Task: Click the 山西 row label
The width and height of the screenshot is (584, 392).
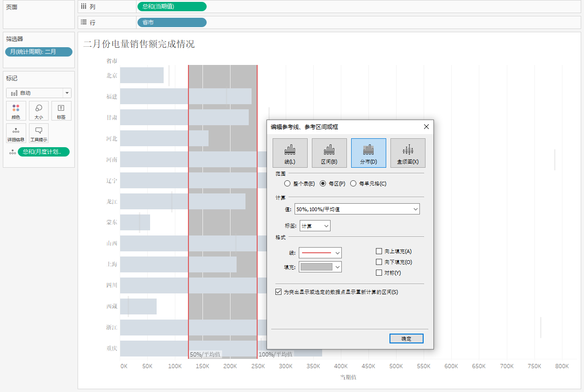Action: [x=112, y=243]
